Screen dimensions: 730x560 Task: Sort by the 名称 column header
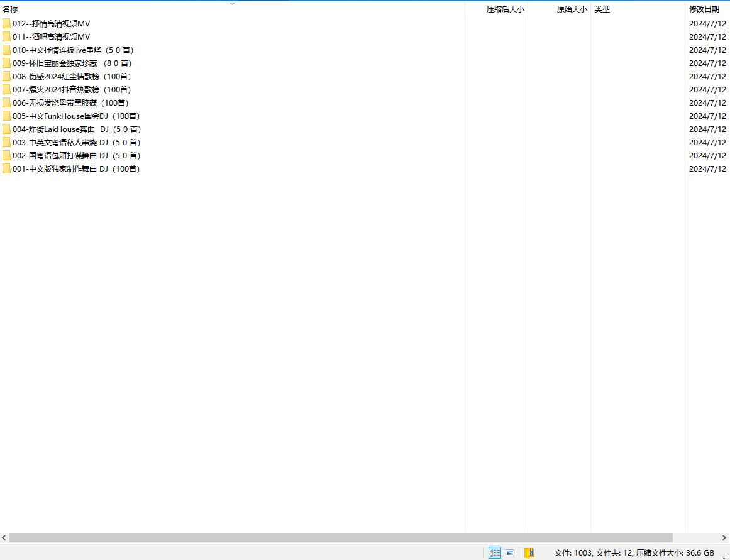[x=11, y=9]
